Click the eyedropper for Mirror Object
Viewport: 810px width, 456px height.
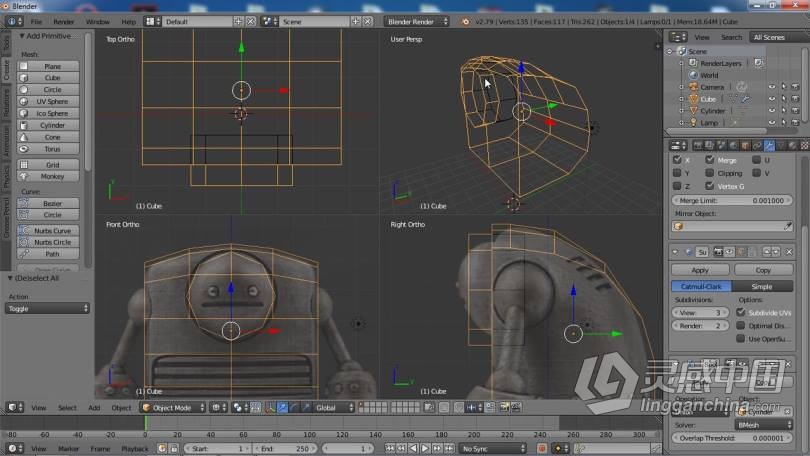click(x=787, y=226)
